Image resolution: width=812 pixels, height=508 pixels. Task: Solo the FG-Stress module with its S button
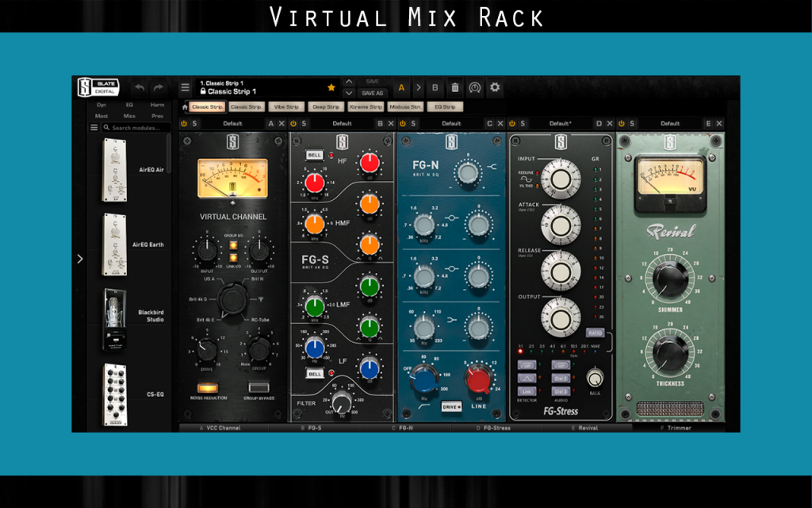coord(523,123)
